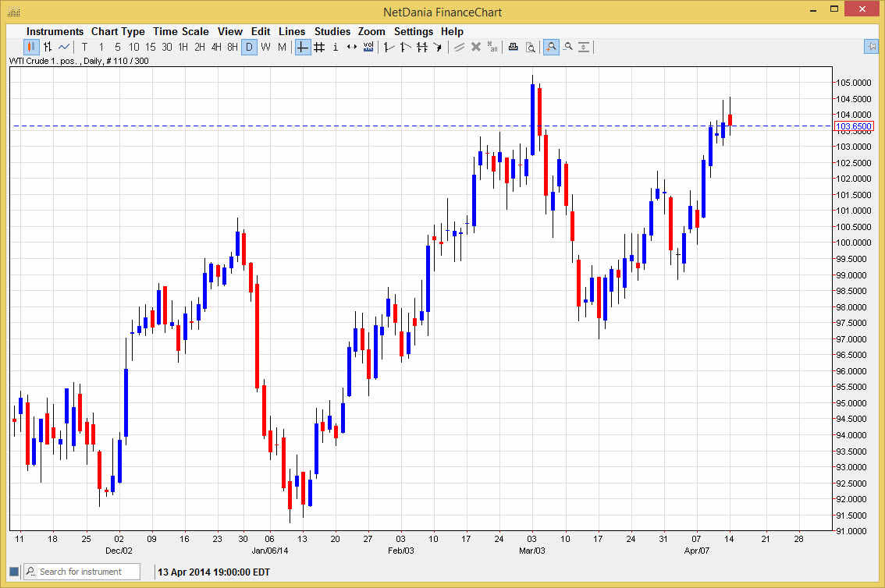885x588 pixels.
Task: Click the 'Dec/02' date axis label
Action: [119, 551]
